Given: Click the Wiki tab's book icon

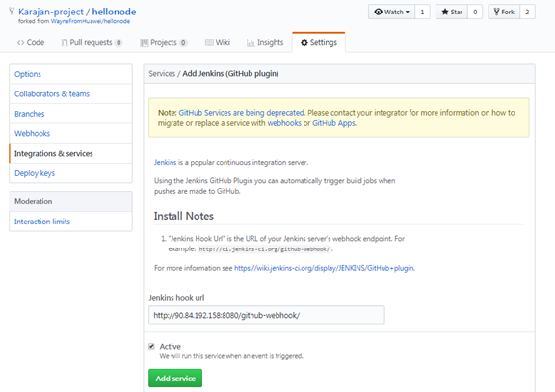Looking at the screenshot, I should click(x=209, y=42).
